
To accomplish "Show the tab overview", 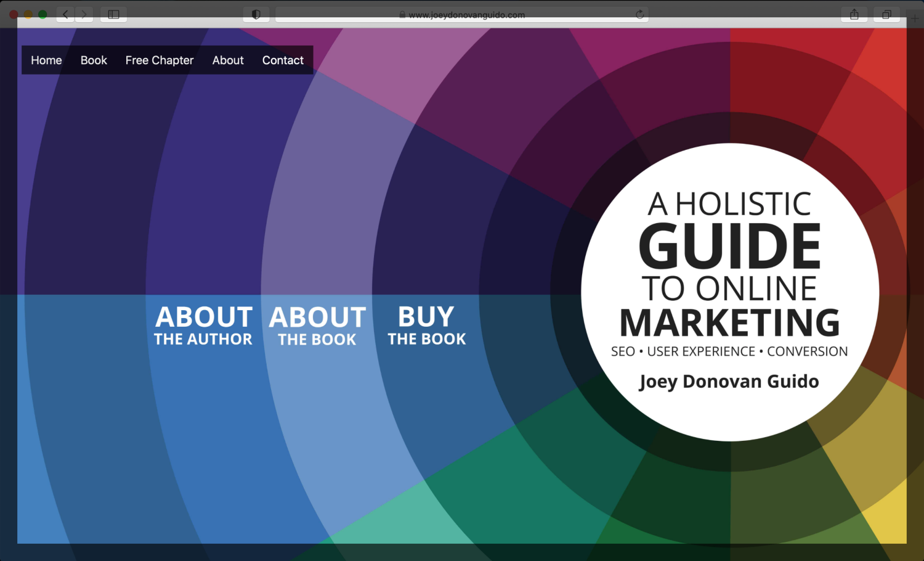I will (x=886, y=14).
